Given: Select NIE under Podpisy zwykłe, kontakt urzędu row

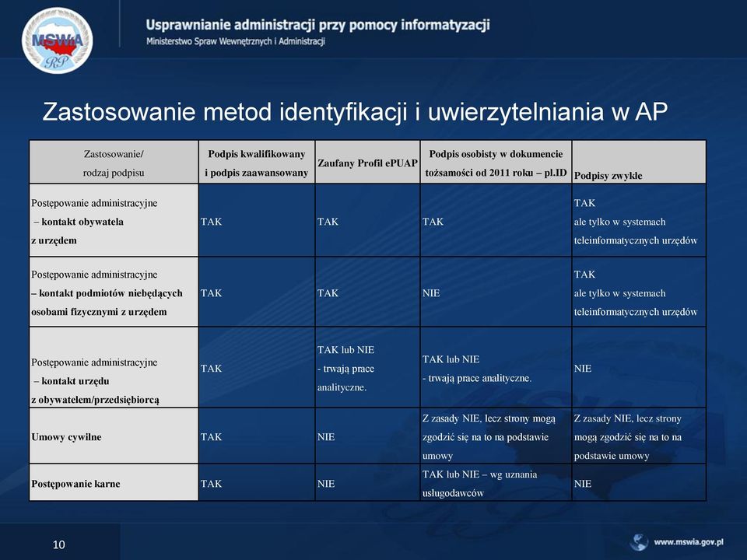Looking at the screenshot, I should (583, 369).
